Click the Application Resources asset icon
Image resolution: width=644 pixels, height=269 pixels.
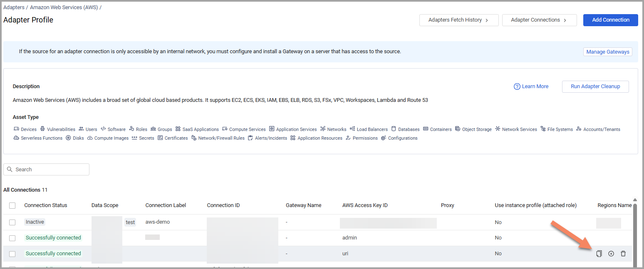click(293, 138)
